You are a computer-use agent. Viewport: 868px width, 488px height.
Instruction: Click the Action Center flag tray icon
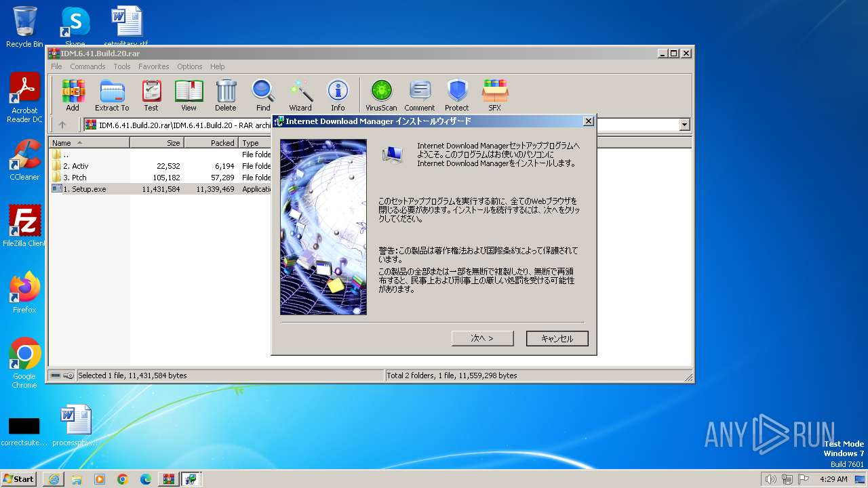tap(804, 479)
